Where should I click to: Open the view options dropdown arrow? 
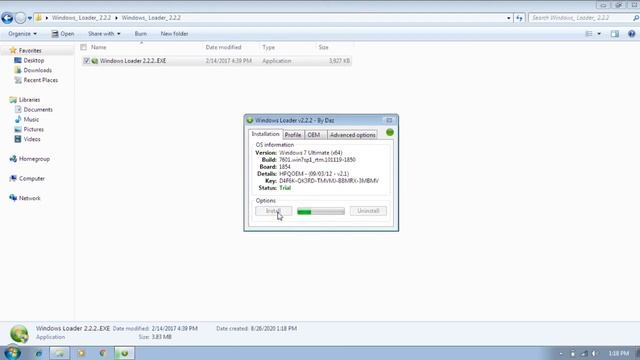599,34
